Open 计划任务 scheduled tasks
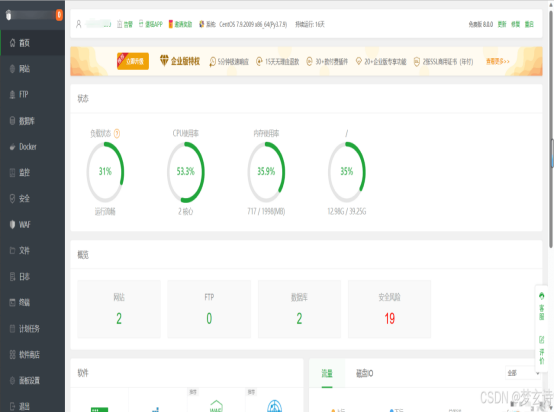This screenshot has height=412, width=554. click(x=32, y=329)
